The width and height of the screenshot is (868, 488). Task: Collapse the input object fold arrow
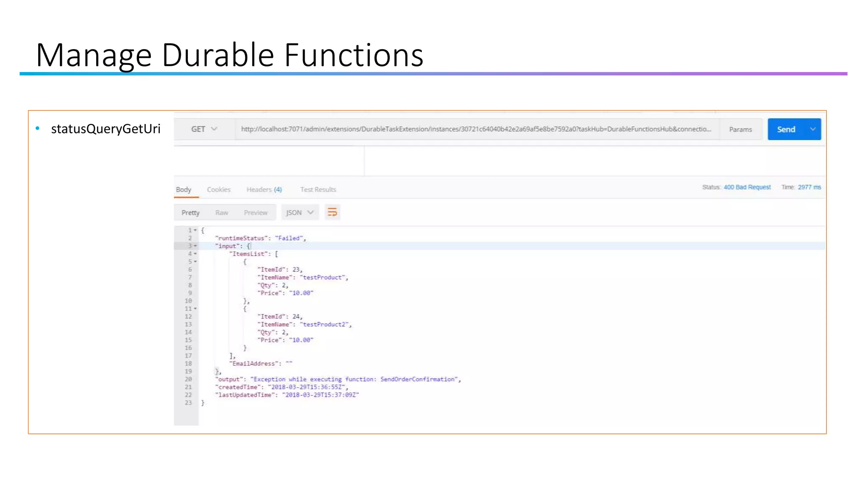click(x=195, y=246)
